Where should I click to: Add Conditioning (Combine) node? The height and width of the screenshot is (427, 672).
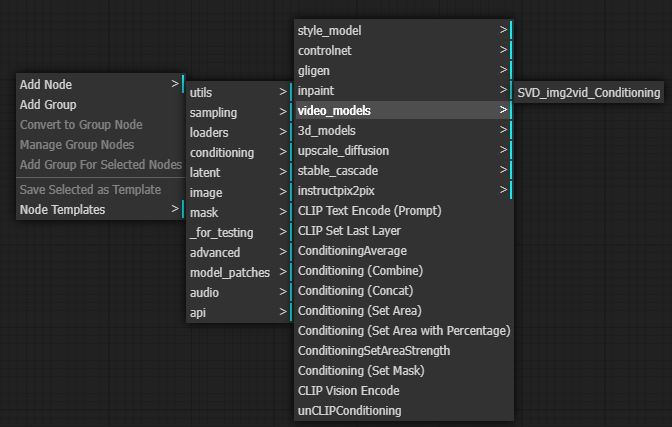[404, 271]
